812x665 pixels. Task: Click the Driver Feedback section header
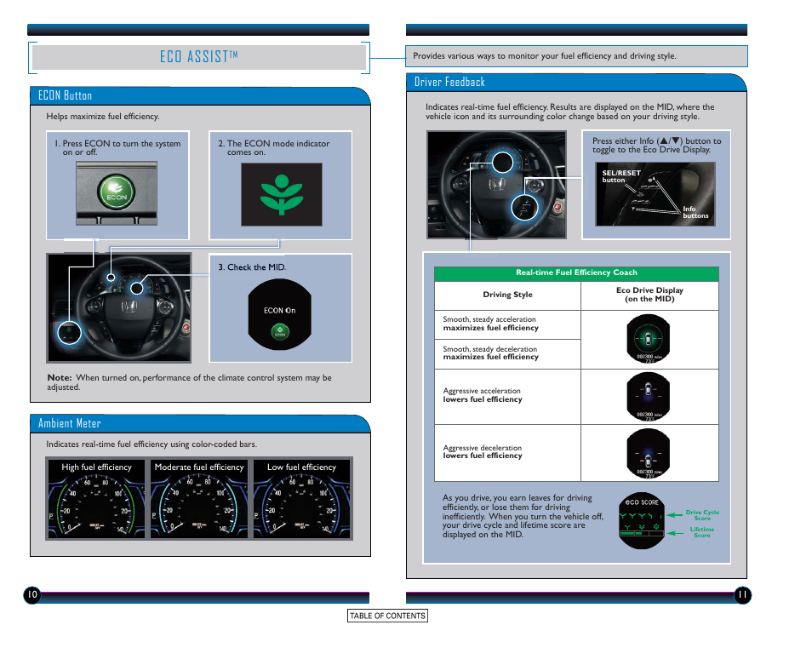(x=576, y=83)
